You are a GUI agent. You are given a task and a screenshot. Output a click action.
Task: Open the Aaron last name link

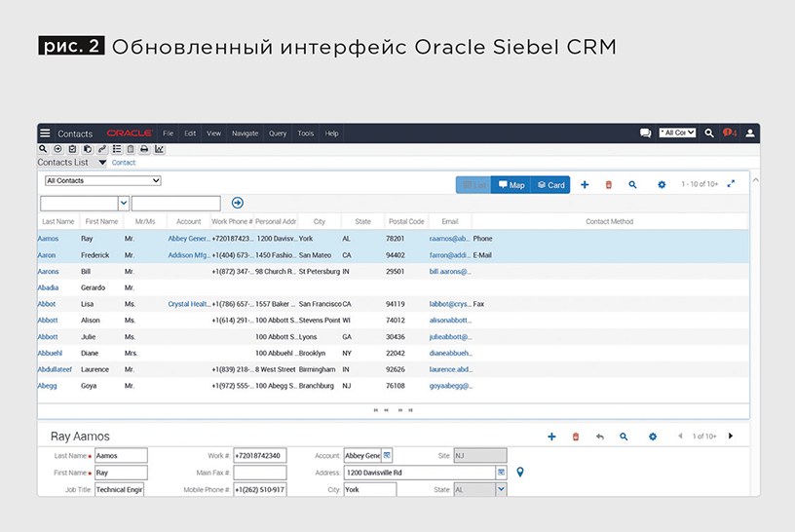click(47, 255)
